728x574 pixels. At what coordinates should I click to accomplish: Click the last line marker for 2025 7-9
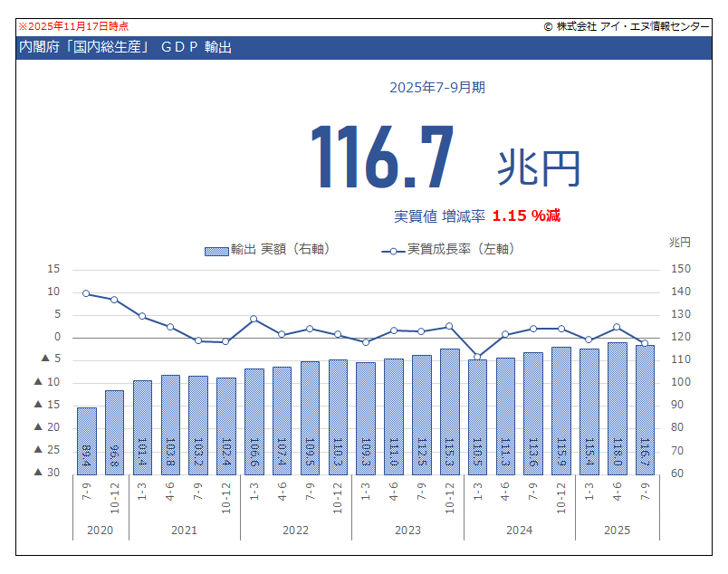click(645, 344)
